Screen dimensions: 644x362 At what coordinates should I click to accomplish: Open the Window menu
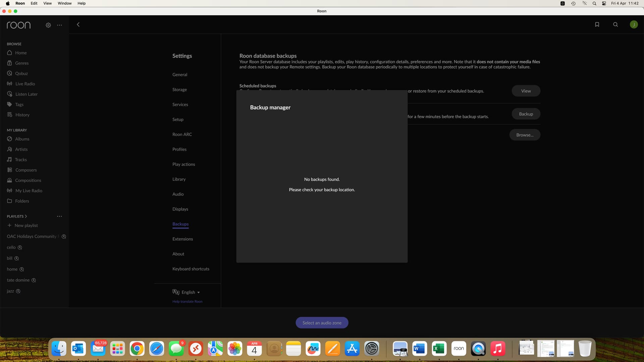point(65,3)
